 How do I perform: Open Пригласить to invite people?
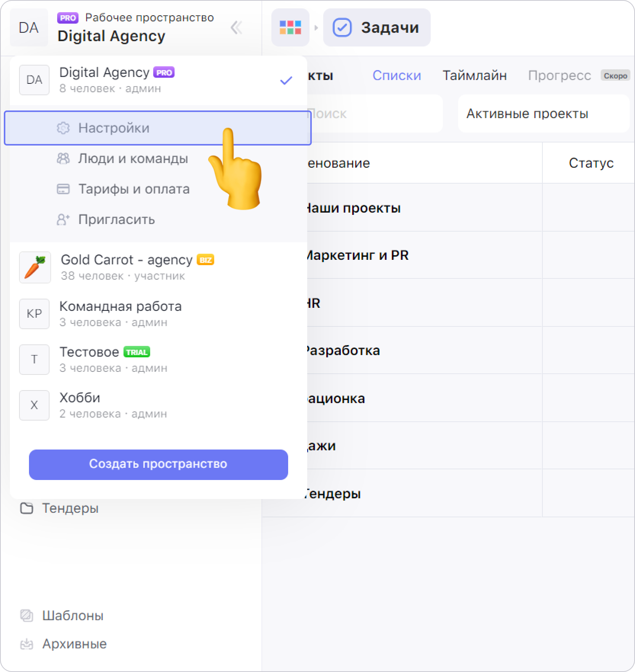[x=116, y=219]
